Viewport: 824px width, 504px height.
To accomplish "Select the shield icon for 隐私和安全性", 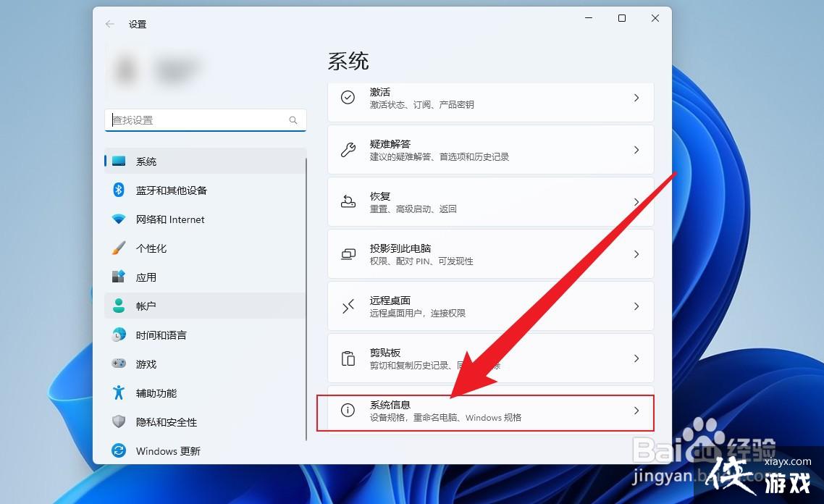I will tap(118, 421).
